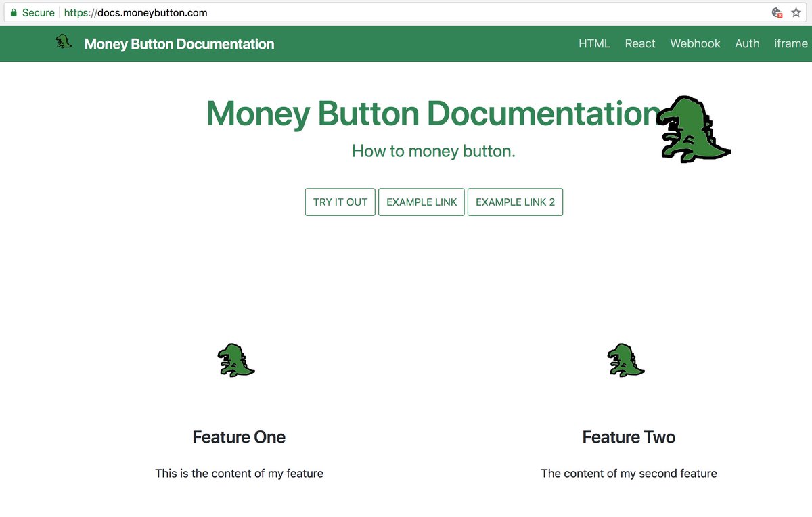Viewport: 812px width, 517px height.
Task: Bookmark this page with the star icon
Action: pos(796,13)
